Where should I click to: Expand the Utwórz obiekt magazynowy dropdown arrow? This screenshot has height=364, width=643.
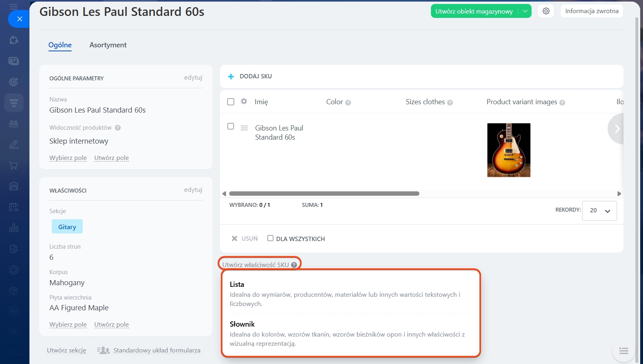pos(525,11)
